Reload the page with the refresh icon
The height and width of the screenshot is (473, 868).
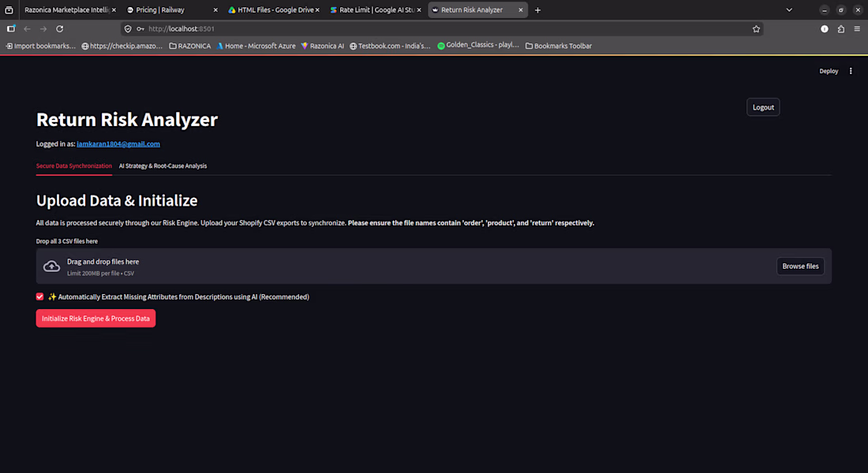click(x=60, y=28)
